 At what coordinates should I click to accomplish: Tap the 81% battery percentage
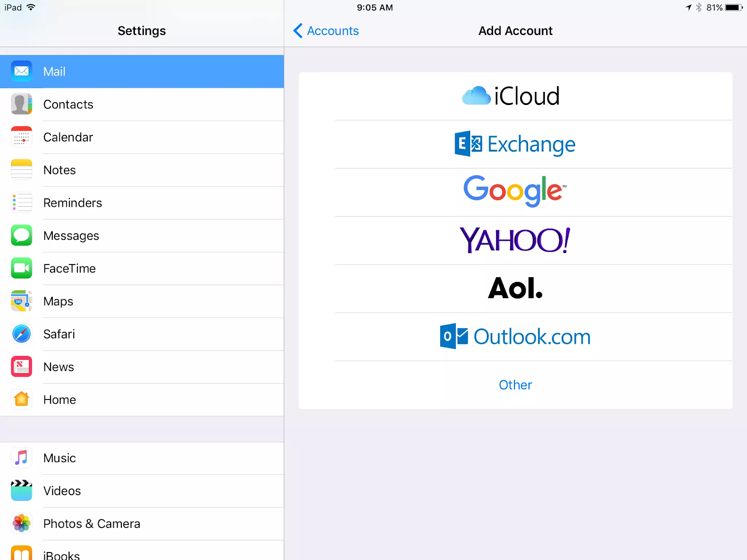pyautogui.click(x=714, y=7)
